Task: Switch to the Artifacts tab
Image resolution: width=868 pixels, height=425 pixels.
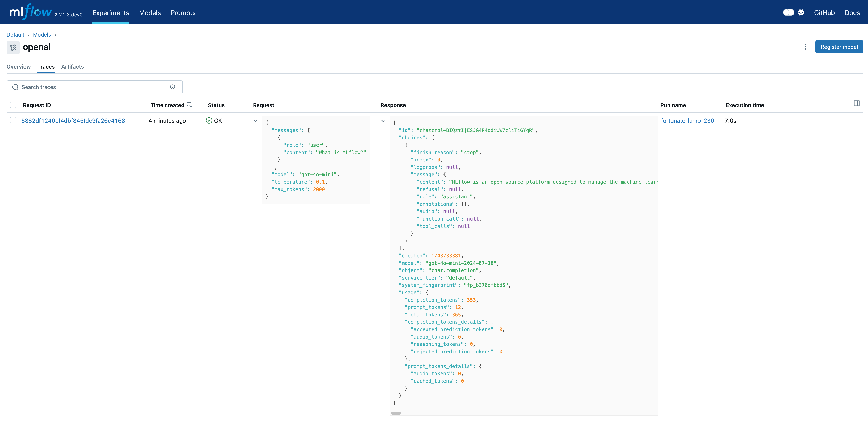Action: [x=72, y=67]
